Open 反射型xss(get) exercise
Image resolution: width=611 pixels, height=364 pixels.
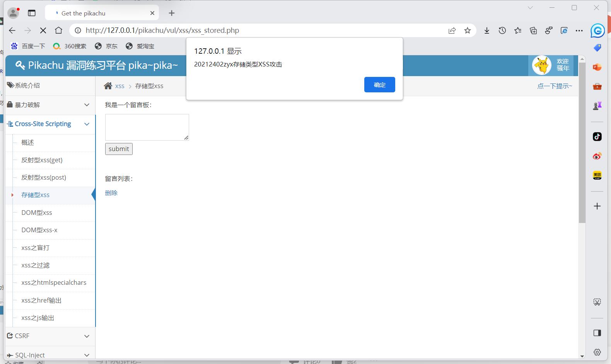coord(42,160)
